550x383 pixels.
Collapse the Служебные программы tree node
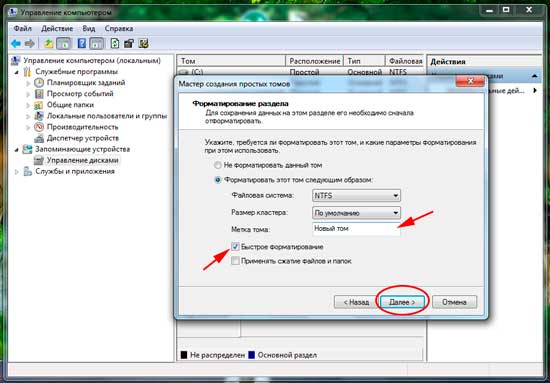(17, 72)
